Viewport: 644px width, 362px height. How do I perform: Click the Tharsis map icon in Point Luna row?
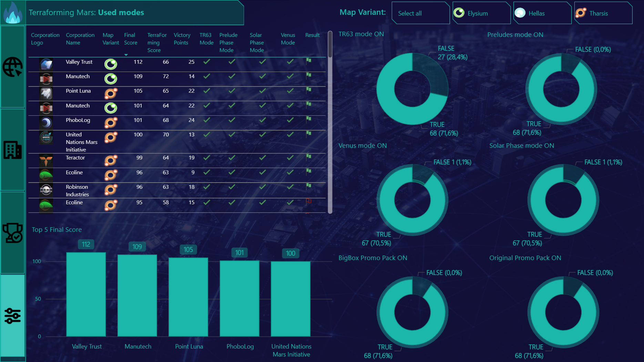pyautogui.click(x=110, y=93)
